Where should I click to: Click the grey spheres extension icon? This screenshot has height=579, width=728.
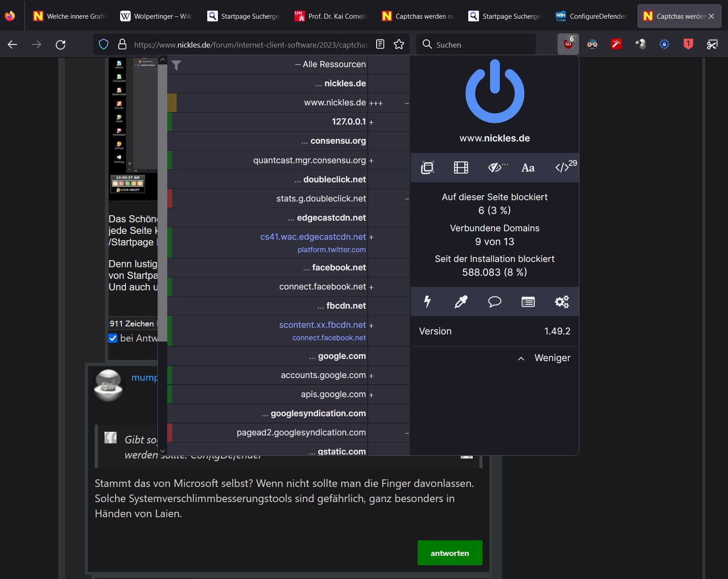tap(640, 44)
